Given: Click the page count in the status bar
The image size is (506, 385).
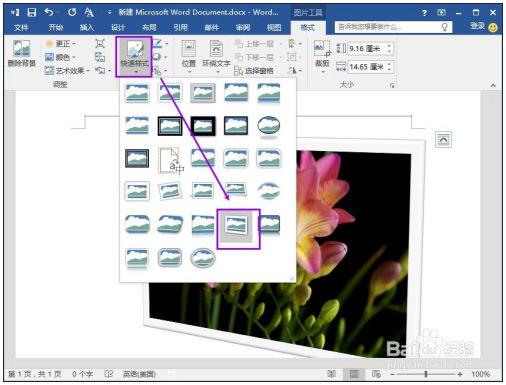Looking at the screenshot, I should click(x=35, y=374).
